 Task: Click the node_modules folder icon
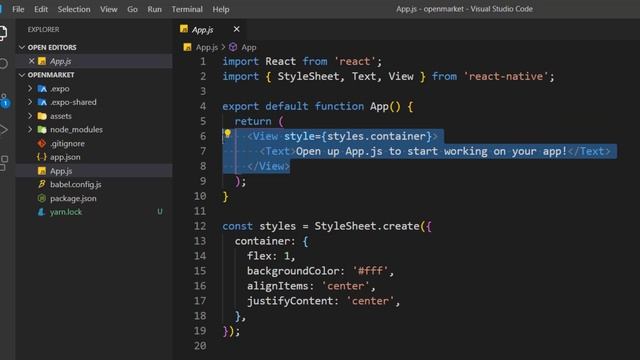[x=42, y=129]
